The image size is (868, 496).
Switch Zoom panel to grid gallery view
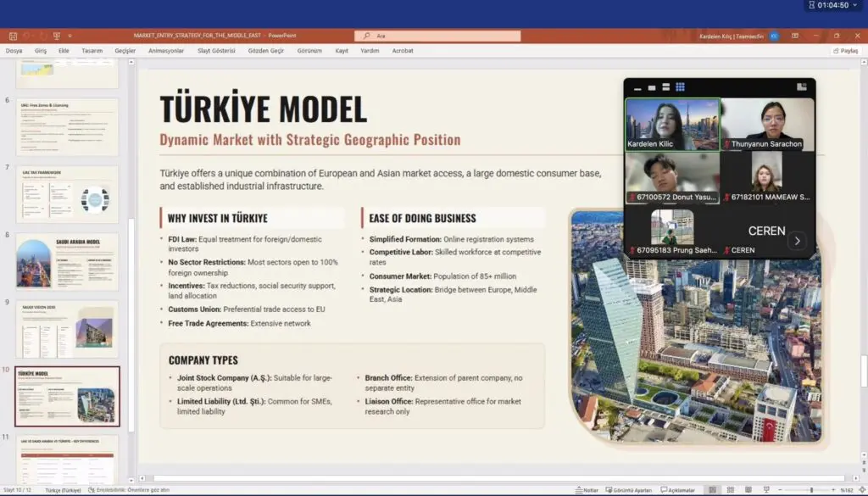tap(680, 87)
